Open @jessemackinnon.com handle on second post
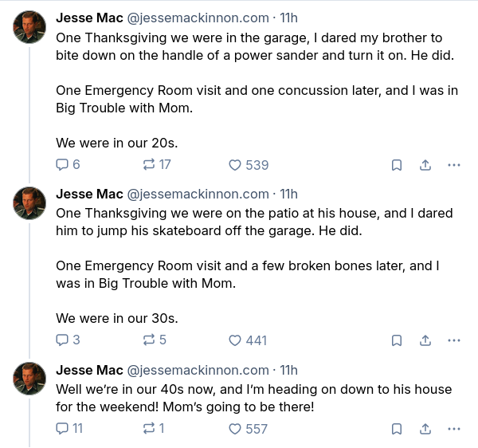The width and height of the screenshot is (478, 448). 198,194
